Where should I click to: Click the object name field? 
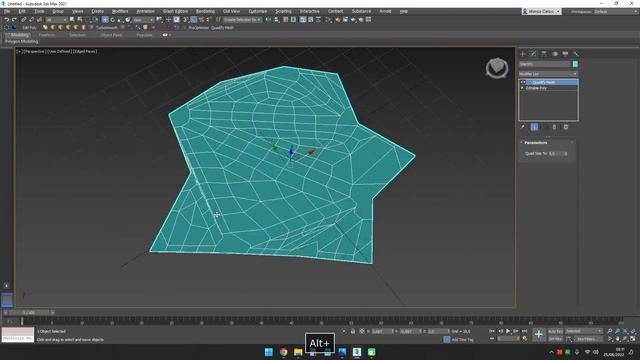pyautogui.click(x=545, y=64)
